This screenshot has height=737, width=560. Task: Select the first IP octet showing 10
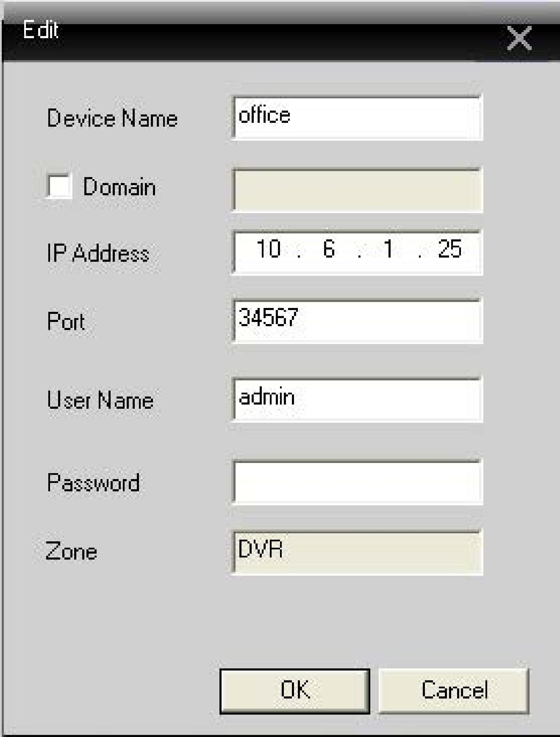click(268, 249)
